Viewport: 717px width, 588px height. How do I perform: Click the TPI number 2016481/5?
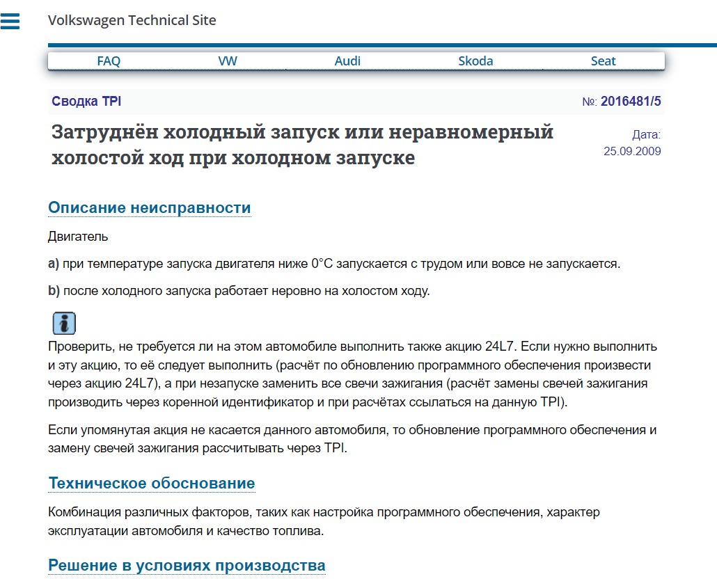[631, 101]
